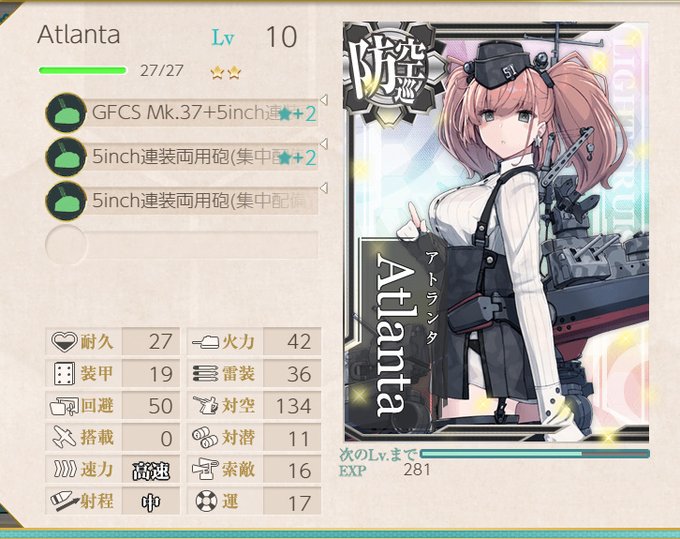Click the Atlanta ship card illustration

(496, 232)
